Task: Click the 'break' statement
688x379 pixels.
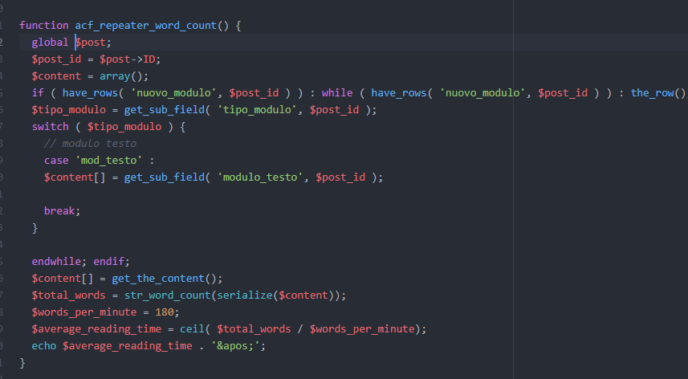Action: pos(59,211)
